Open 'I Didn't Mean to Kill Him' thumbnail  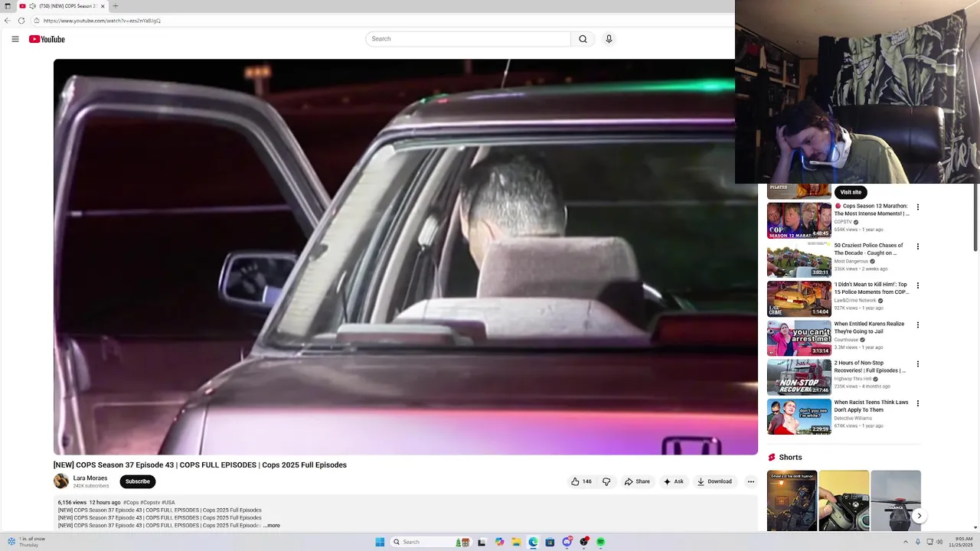pos(799,298)
